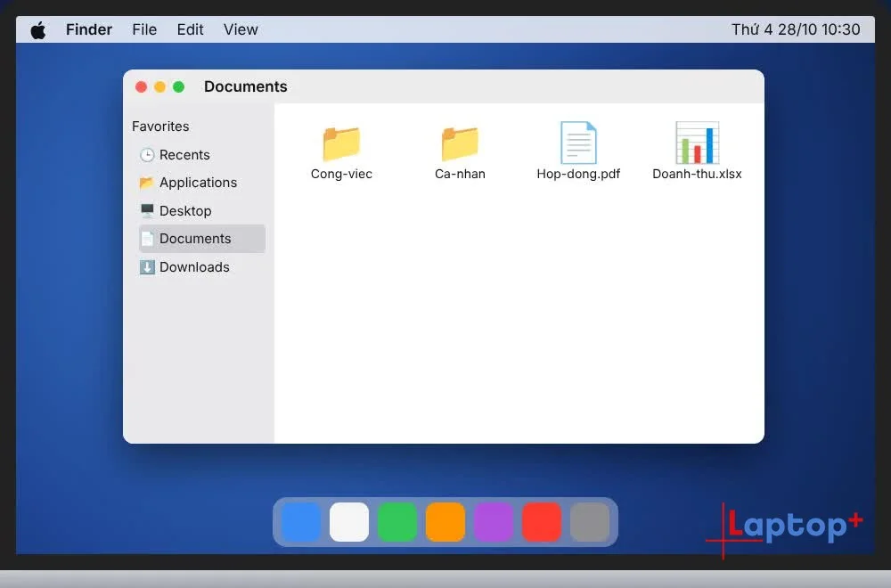Select the Hop-dong.pdf document icon
The image size is (891, 588).
[578, 143]
